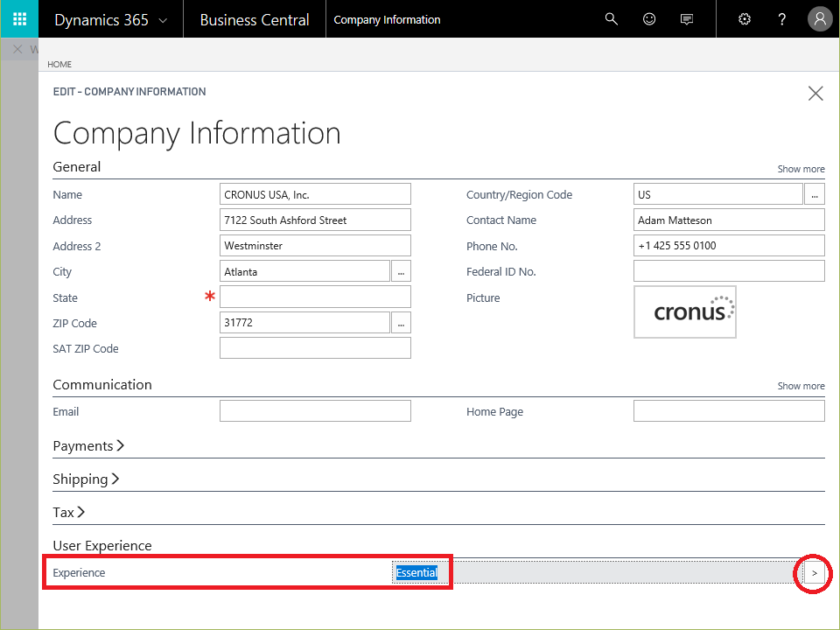Click the Phone No. field

pyautogui.click(x=729, y=246)
